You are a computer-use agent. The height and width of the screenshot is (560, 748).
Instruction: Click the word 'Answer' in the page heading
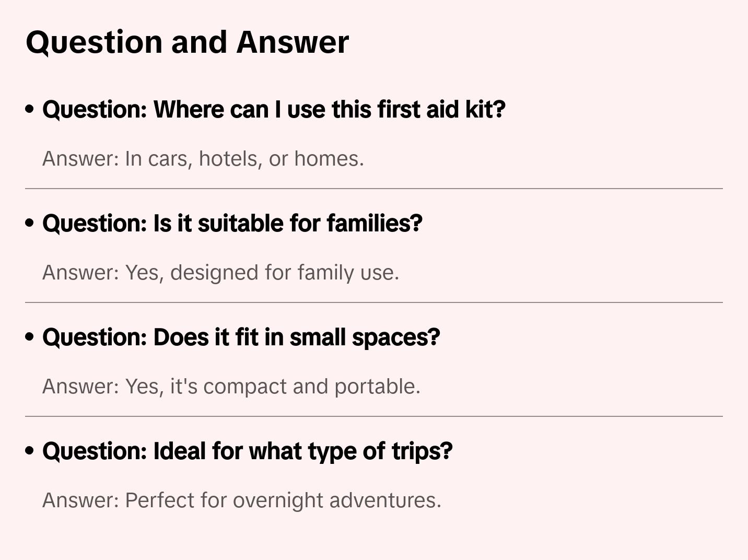point(293,42)
